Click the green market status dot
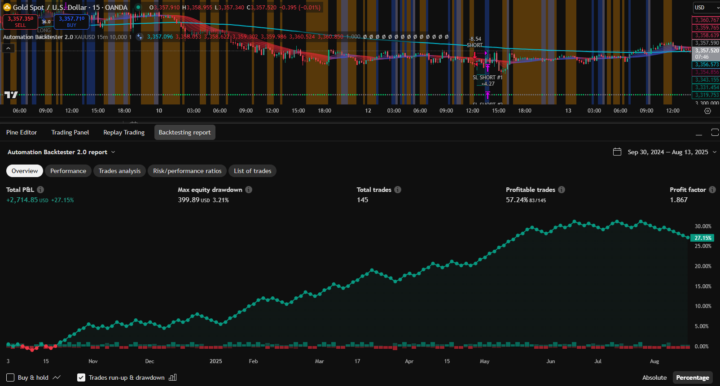This screenshot has height=386, width=720. 138,7
